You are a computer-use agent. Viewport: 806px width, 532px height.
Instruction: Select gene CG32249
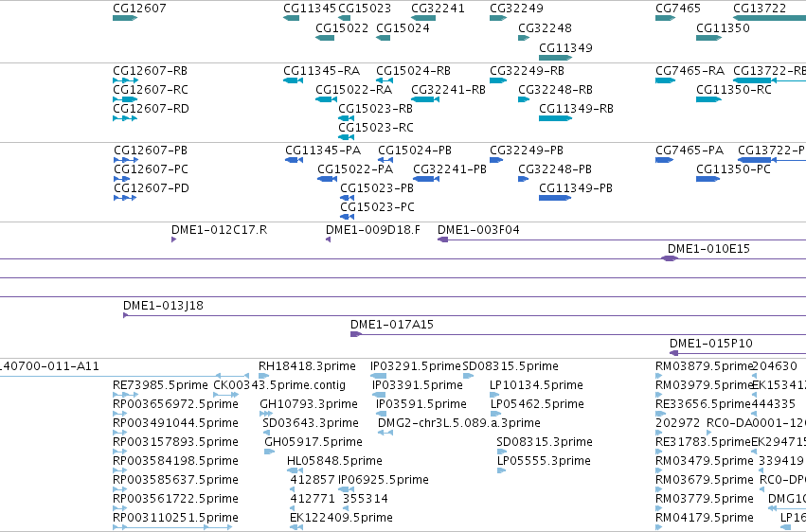pyautogui.click(x=498, y=18)
